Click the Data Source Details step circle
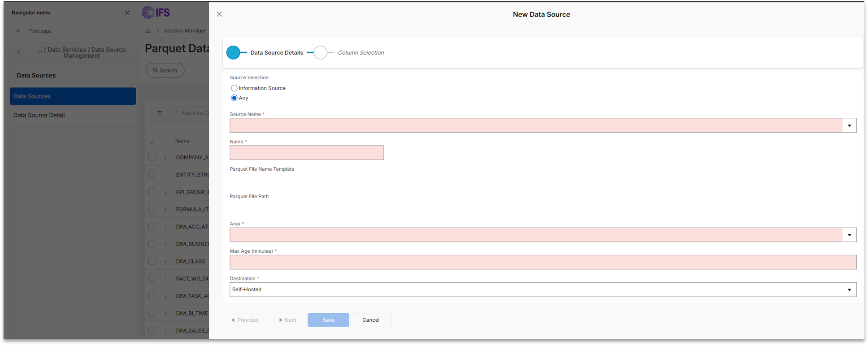The width and height of the screenshot is (868, 345). point(233,52)
